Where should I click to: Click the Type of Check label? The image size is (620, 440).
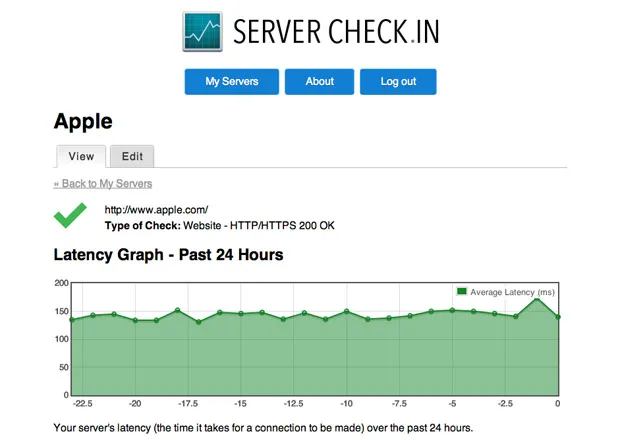click(x=142, y=225)
